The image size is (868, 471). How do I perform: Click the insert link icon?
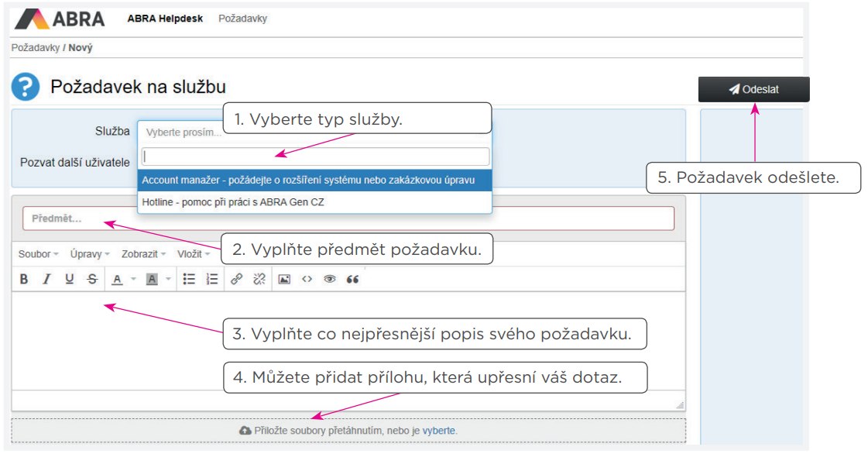[237, 280]
